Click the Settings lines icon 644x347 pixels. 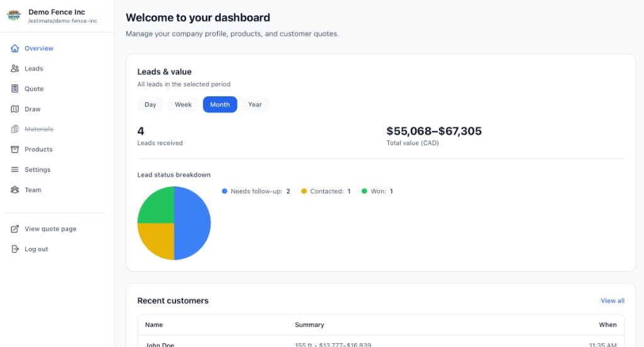point(15,169)
